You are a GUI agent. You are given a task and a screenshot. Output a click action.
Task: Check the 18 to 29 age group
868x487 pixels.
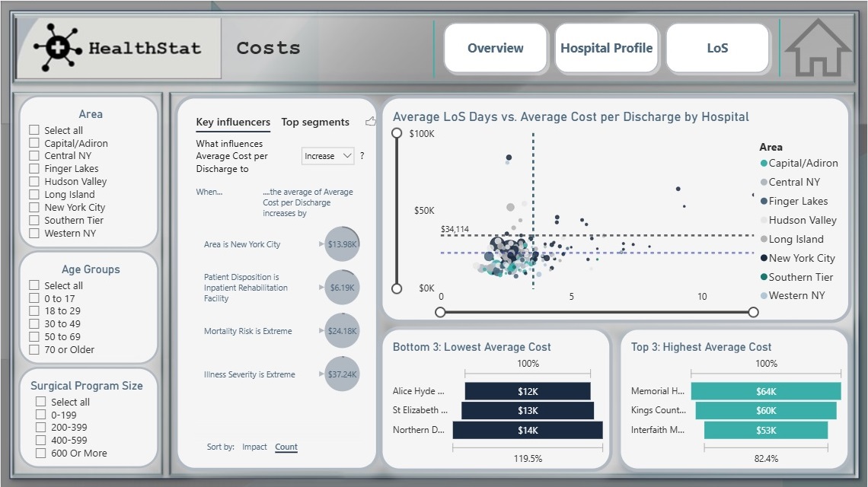click(x=34, y=311)
